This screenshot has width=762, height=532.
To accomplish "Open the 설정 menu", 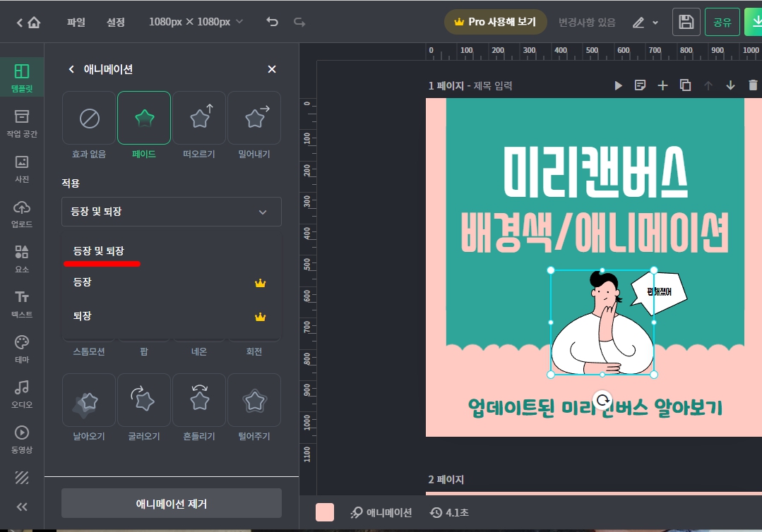I will tap(115, 22).
